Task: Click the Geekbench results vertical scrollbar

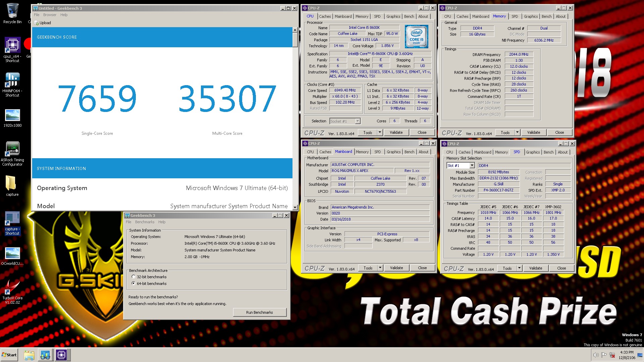Action: click(295, 118)
